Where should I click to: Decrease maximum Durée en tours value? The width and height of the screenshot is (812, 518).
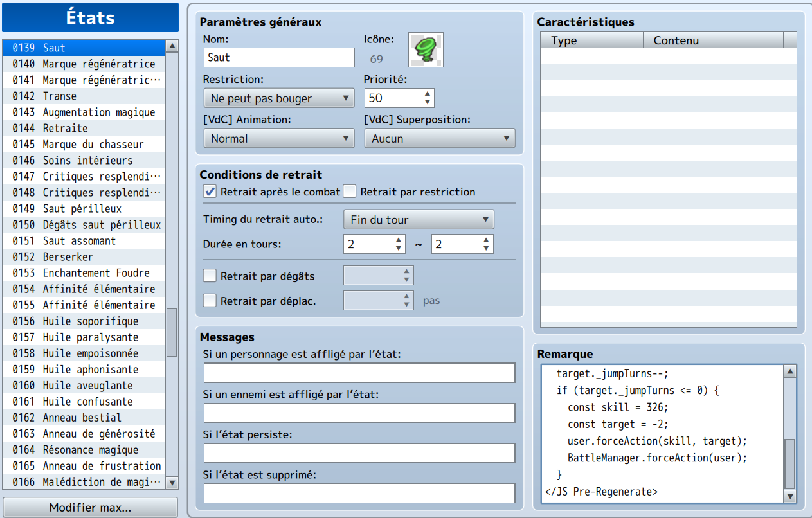click(x=487, y=248)
